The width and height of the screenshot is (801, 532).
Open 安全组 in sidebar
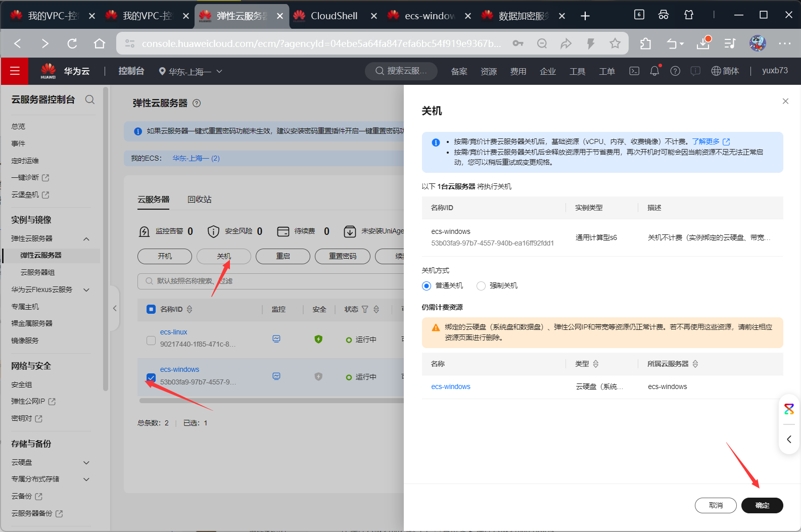[22, 384]
